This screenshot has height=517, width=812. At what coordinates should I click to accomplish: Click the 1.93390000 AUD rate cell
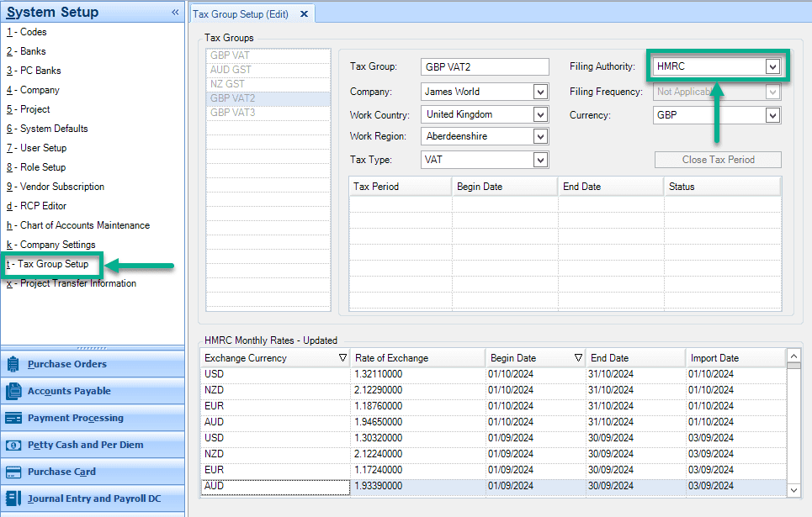(418, 486)
